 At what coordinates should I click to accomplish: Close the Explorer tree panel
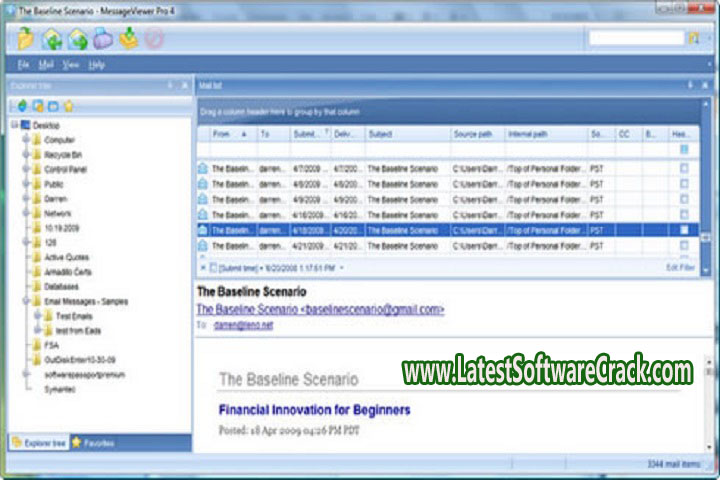(x=185, y=86)
